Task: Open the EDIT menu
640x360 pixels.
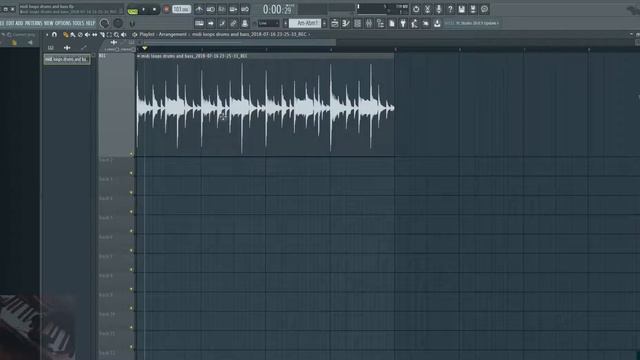Action: 10,23
